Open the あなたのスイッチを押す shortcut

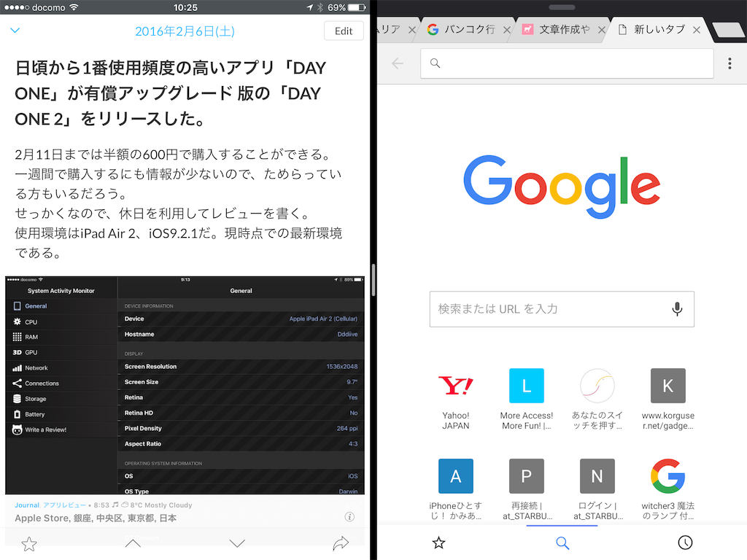click(597, 399)
